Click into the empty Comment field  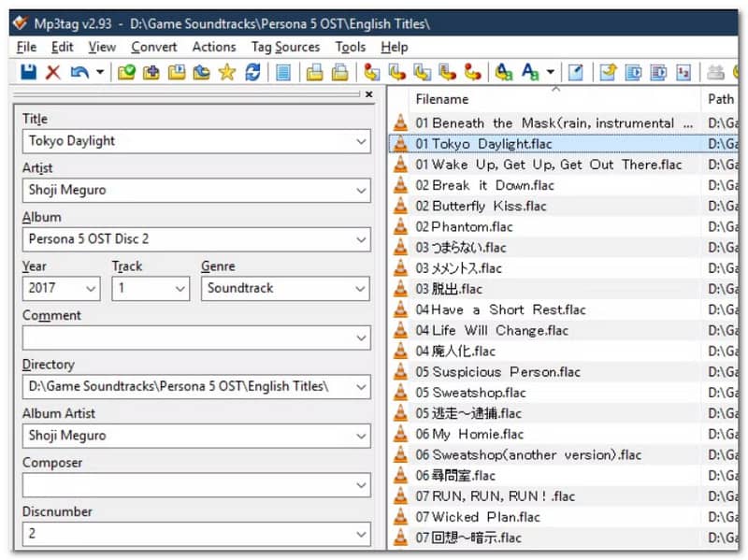coord(196,337)
